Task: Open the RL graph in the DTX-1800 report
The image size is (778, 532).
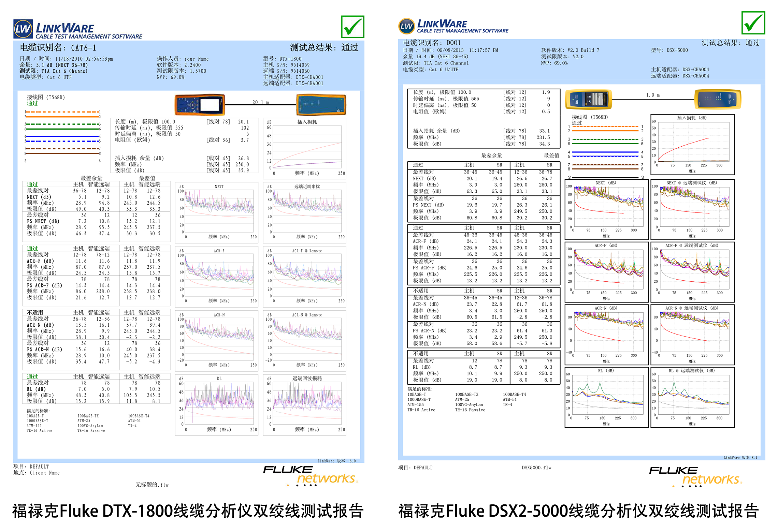Action: pyautogui.click(x=217, y=405)
